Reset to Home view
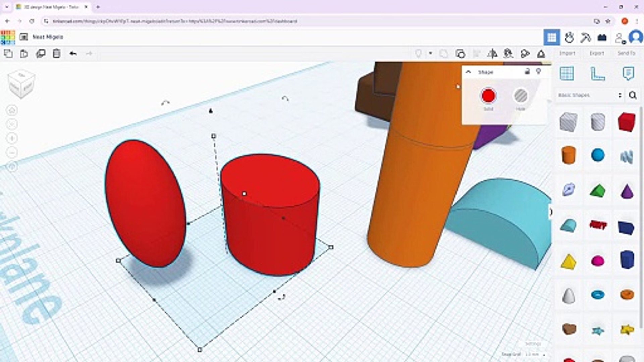 [12, 110]
